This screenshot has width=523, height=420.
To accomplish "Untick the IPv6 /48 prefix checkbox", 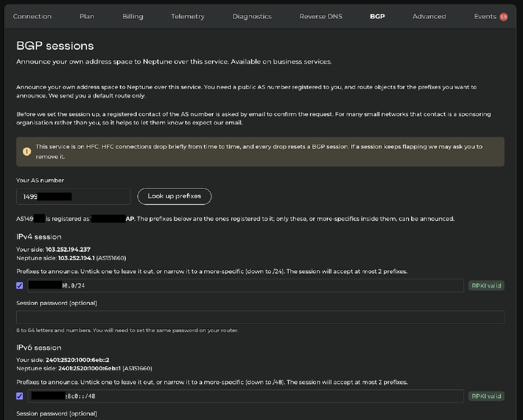I will 20,396.
